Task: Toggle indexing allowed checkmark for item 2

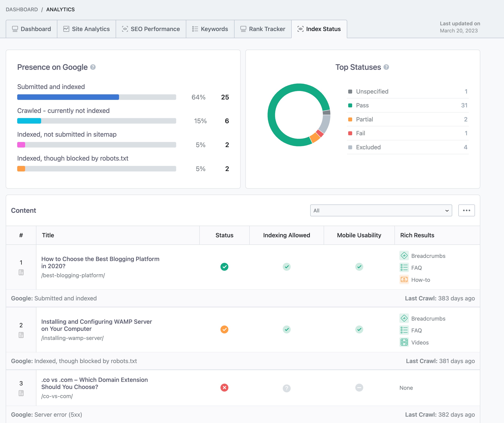Action: tap(287, 329)
